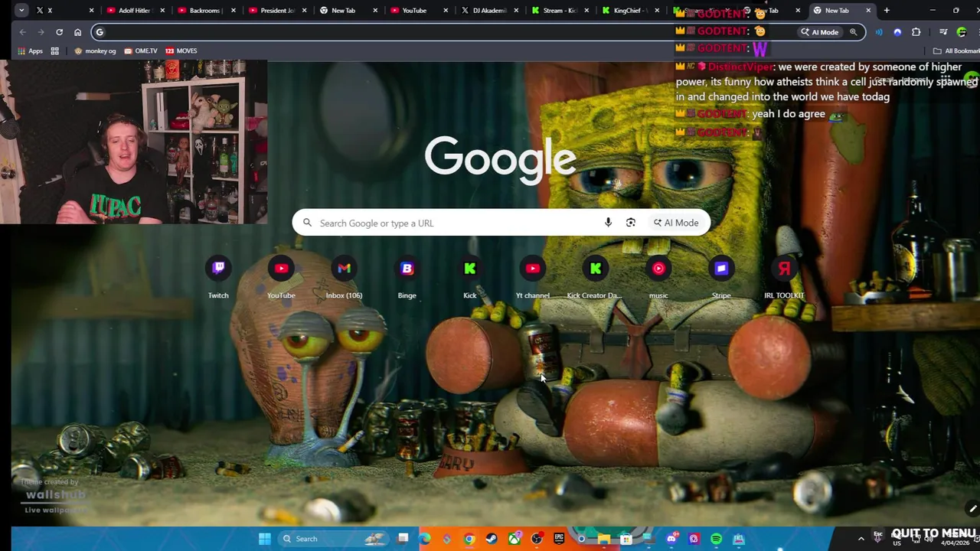Open Discord from taskbar
Viewport: 980px width, 551px height.
pos(671,539)
